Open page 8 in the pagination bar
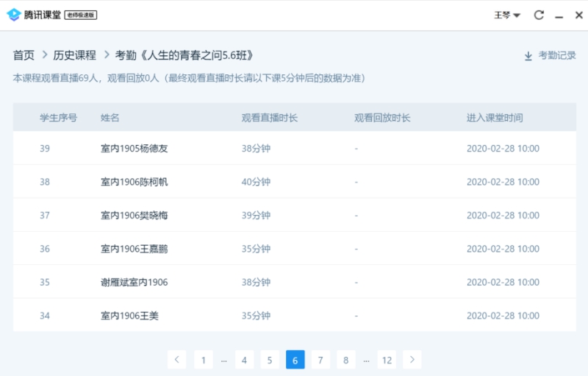 point(345,359)
